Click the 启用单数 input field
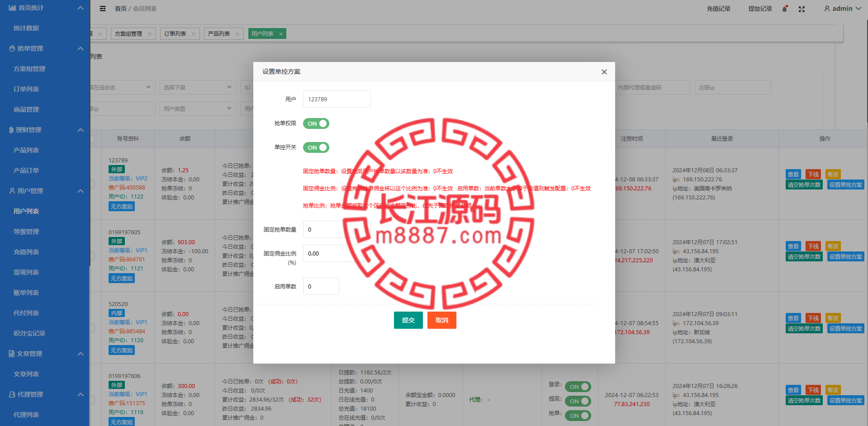Viewport: 868px width, 426px height. coord(321,286)
